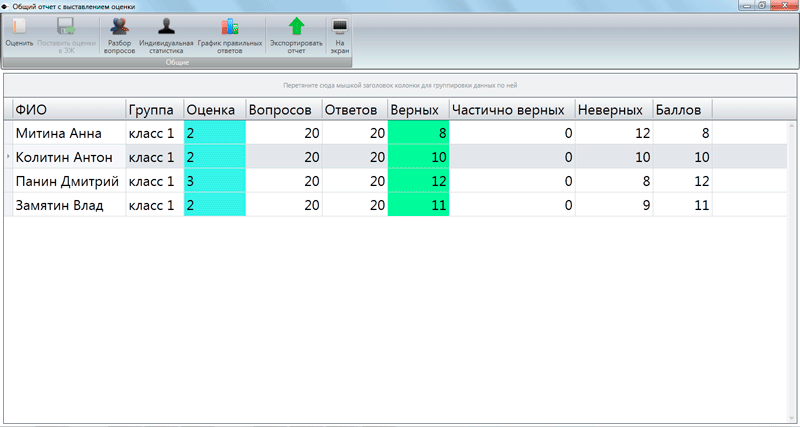This screenshot has height=427, width=800.
Task: Click the column grouping panel above table
Action: point(400,85)
